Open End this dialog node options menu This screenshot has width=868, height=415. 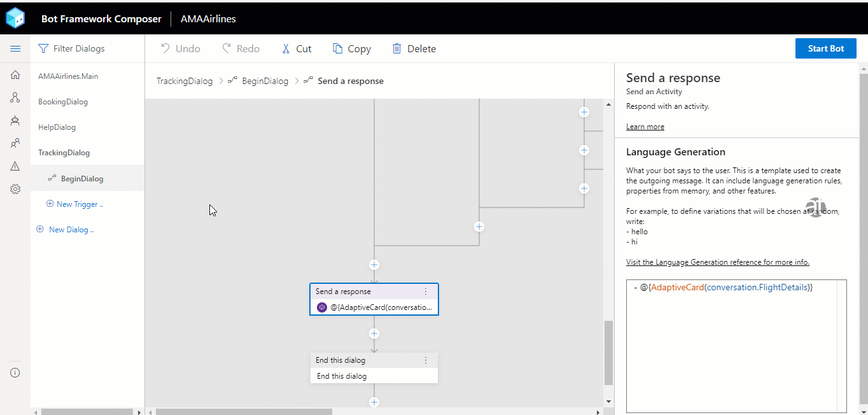426,360
